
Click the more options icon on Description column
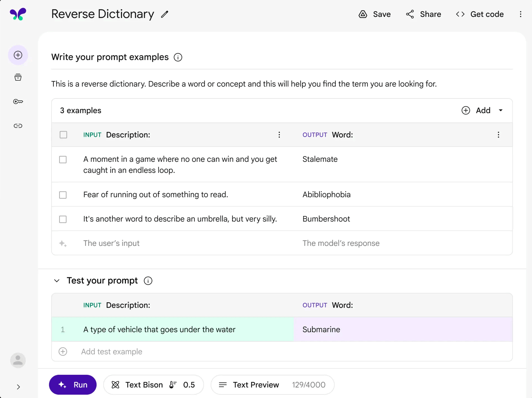pos(279,135)
